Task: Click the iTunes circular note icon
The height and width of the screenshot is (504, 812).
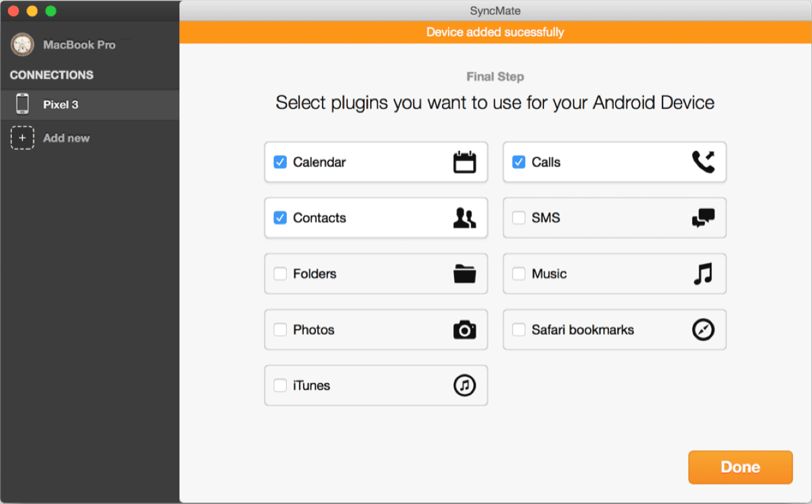Action: point(464,386)
